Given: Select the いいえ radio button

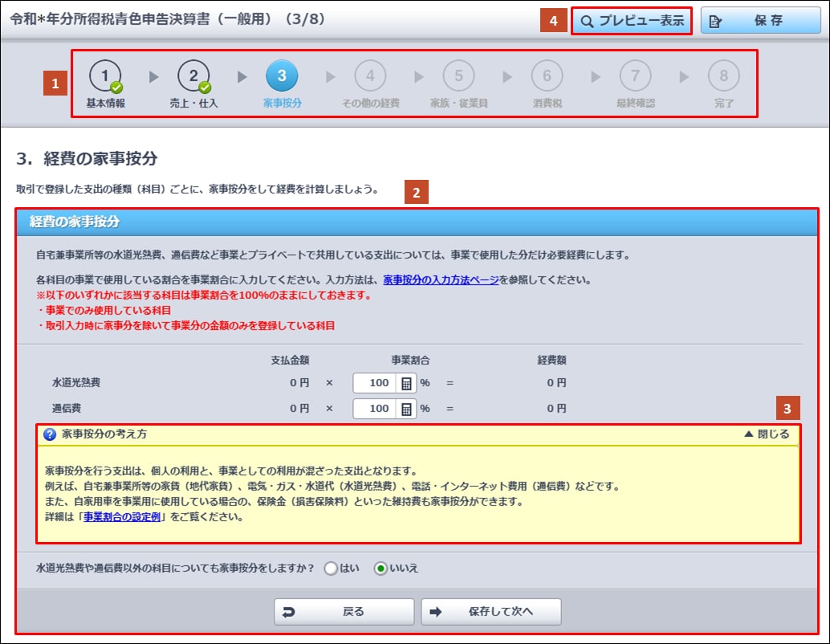Looking at the screenshot, I should [380, 569].
